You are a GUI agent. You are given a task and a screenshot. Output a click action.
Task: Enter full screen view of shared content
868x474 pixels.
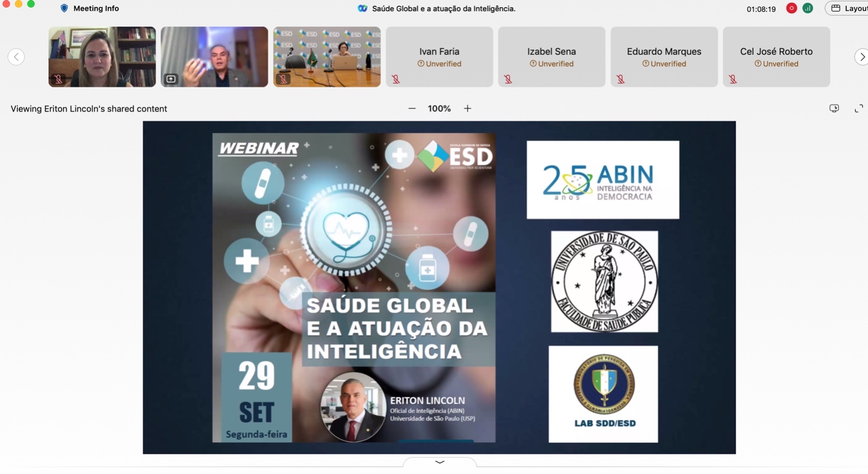coord(859,109)
